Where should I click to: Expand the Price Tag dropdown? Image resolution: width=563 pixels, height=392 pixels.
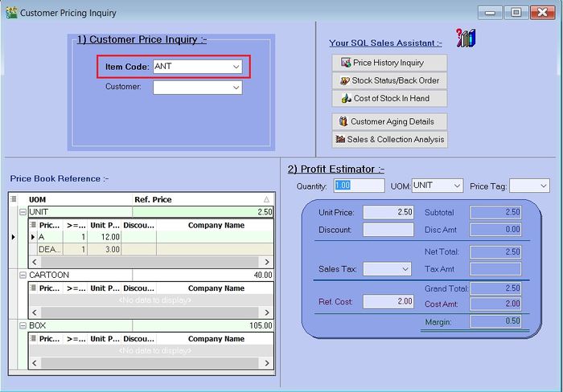click(x=544, y=186)
